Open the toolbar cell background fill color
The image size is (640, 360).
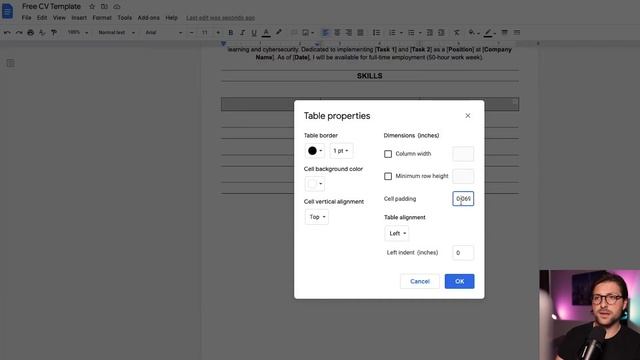[473, 33]
